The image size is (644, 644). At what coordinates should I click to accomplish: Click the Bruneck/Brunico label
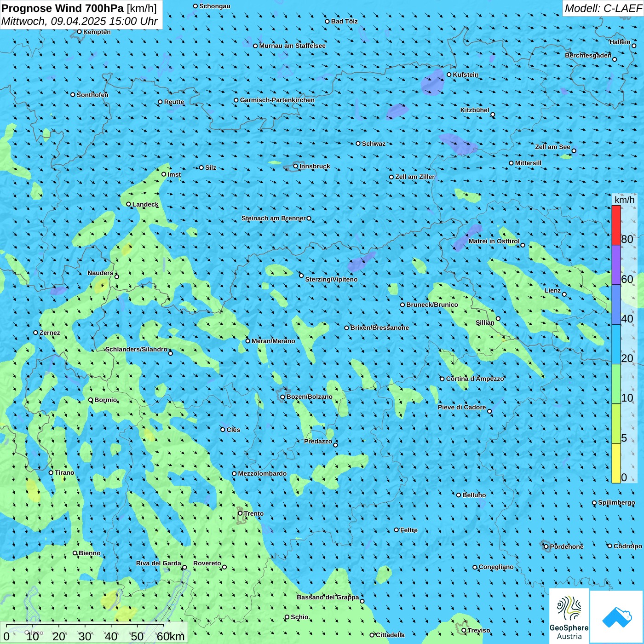click(x=432, y=305)
